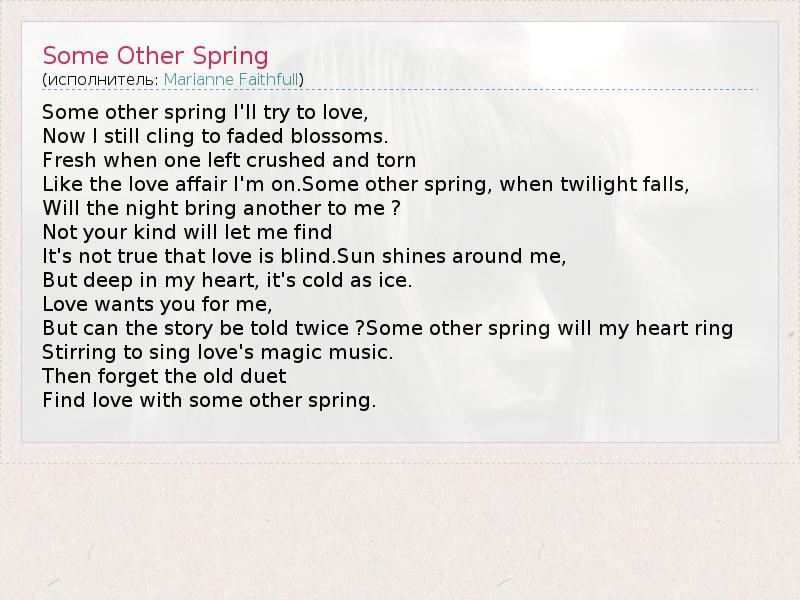This screenshot has width=800, height=600.
Task: Click the Marianne Faithfull artist link
Action: 231,78
